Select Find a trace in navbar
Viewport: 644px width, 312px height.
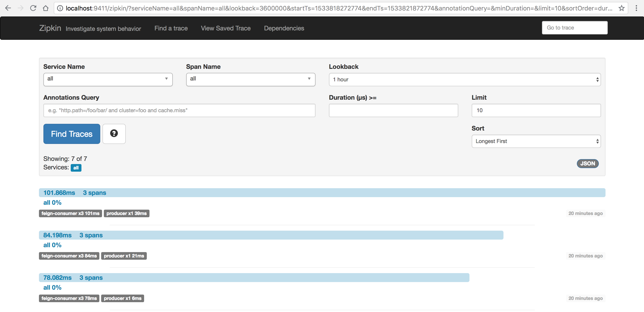tap(171, 28)
